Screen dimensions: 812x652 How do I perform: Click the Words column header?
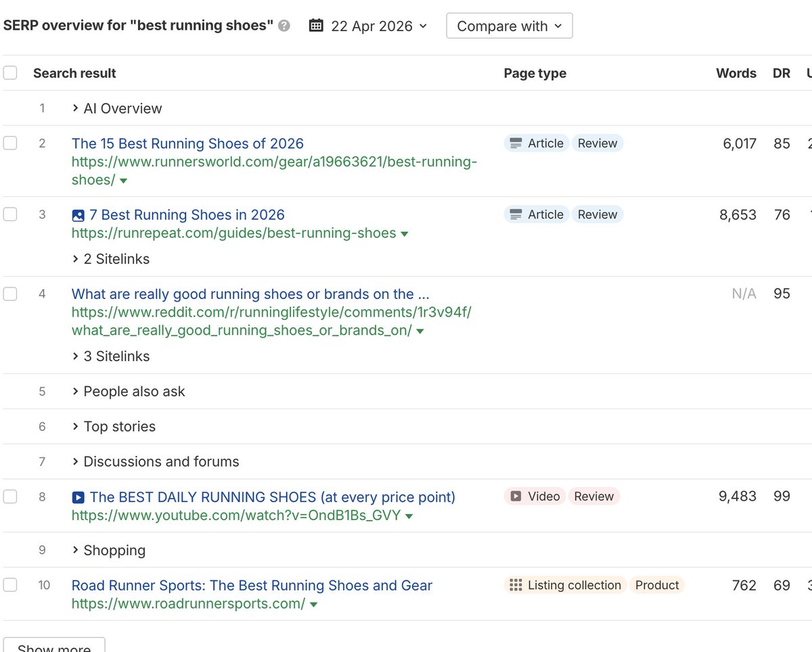[736, 73]
